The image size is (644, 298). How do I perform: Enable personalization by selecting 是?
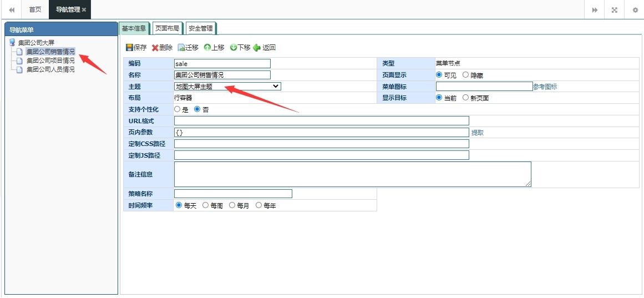(x=178, y=109)
